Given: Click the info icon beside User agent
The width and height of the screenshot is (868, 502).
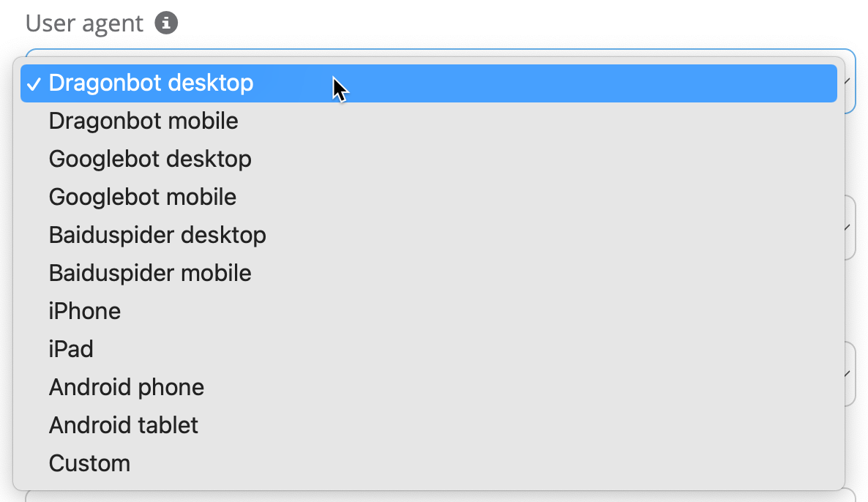Looking at the screenshot, I should tap(166, 24).
